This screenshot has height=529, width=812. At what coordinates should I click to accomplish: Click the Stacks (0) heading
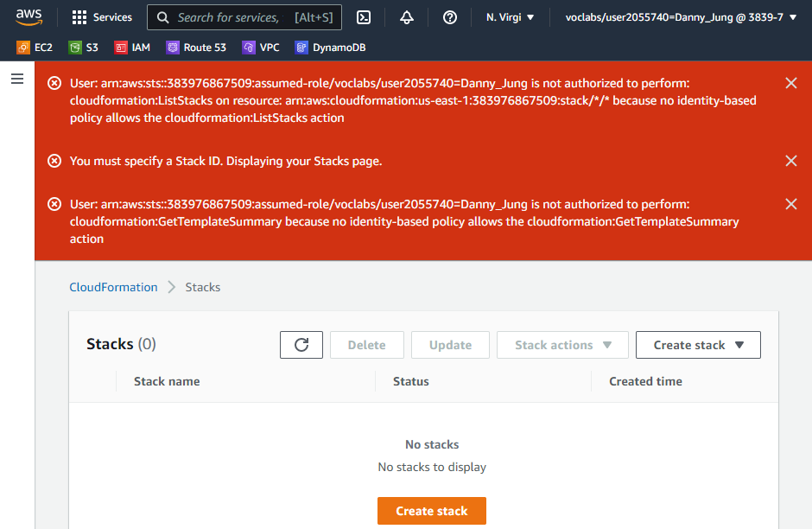pyautogui.click(x=121, y=344)
